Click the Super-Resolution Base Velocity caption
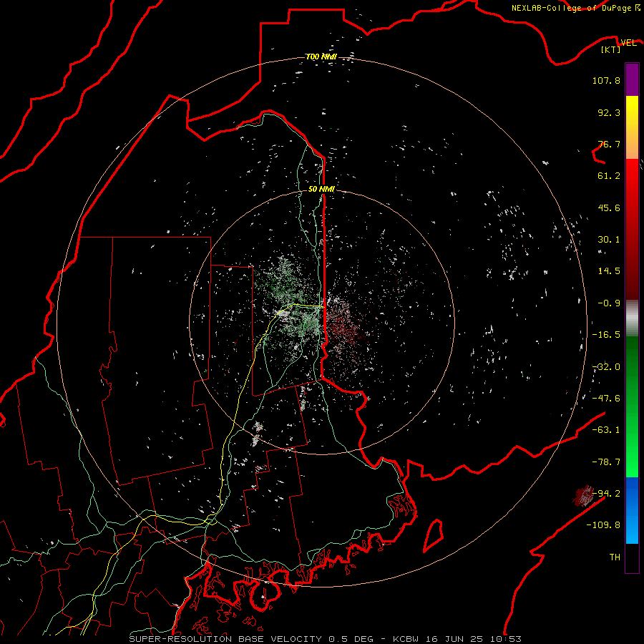 (x=326, y=639)
